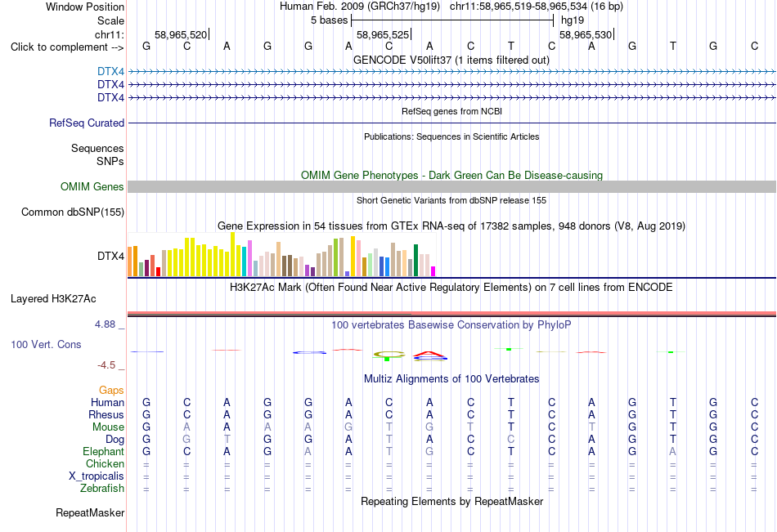Click 'Human Feb. 2009 (GRCh37/hg19)' assembly text
Image resolution: width=777 pixels, height=532 pixels.
(360, 7)
